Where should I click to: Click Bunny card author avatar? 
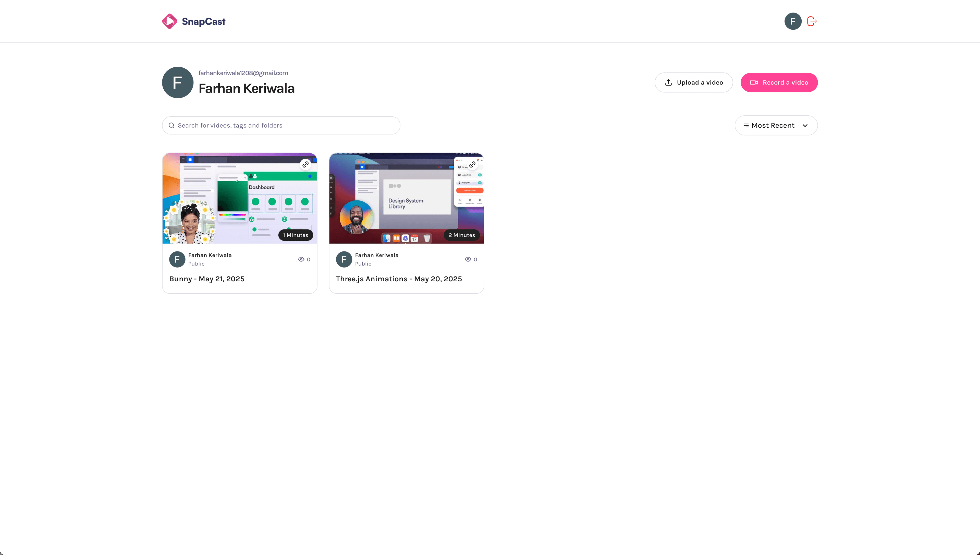tap(177, 259)
